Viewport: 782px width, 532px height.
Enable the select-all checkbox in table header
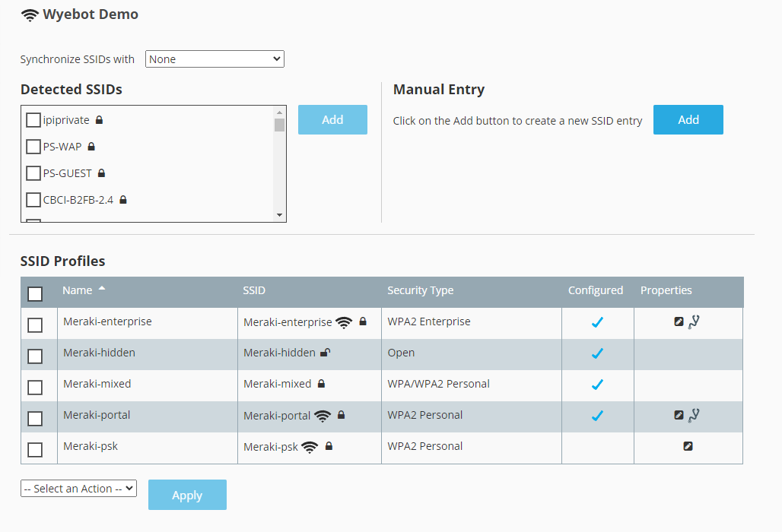coord(34,293)
